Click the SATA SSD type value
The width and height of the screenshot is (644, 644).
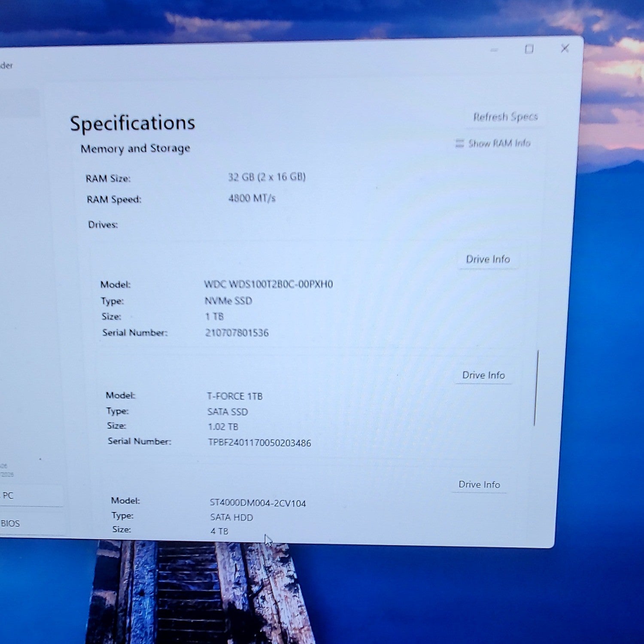(x=228, y=412)
